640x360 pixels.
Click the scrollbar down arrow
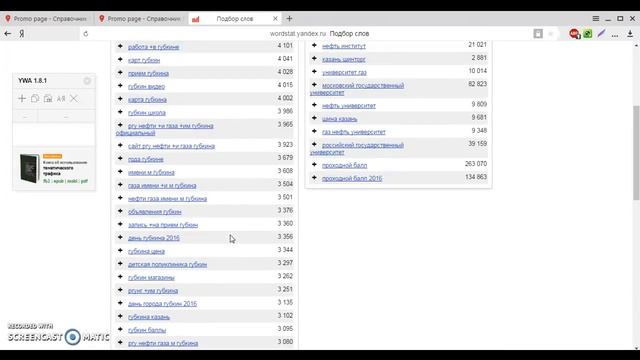636,348
